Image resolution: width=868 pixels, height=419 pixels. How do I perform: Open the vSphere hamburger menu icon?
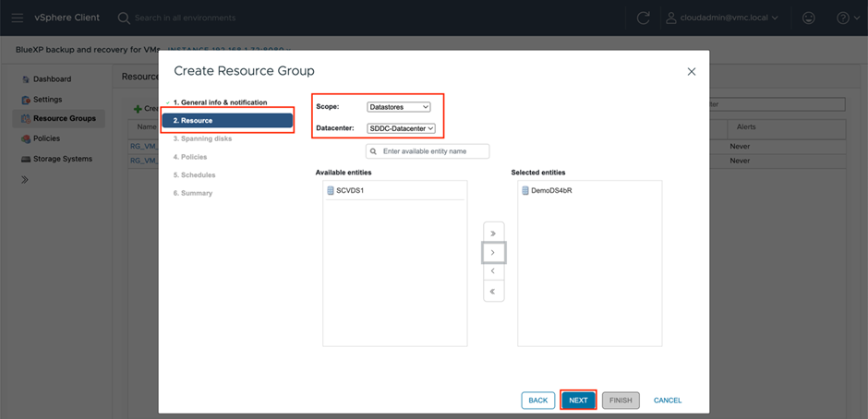[x=18, y=18]
